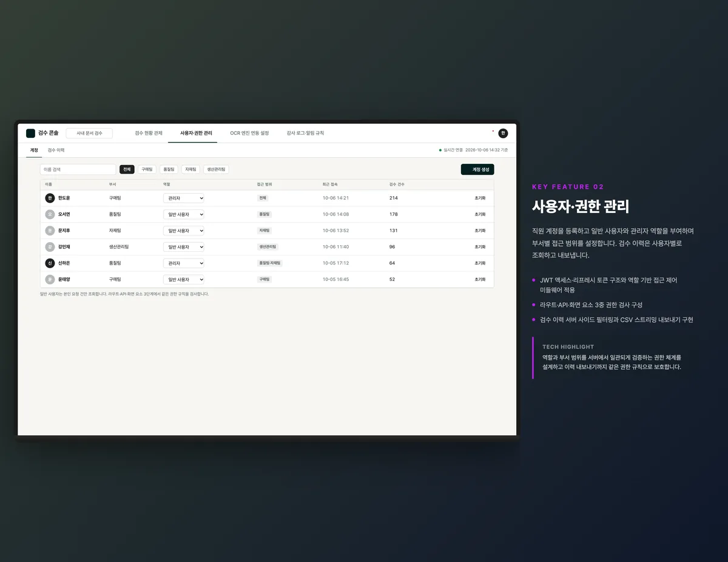The height and width of the screenshot is (562, 728).
Task: Select the 계정 sub-tab
Action: [35, 150]
